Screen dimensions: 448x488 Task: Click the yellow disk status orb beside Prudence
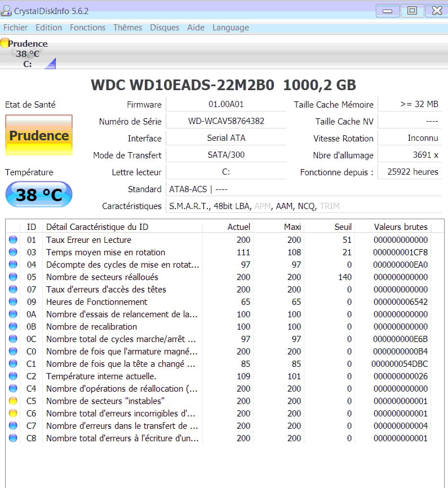click(x=5, y=43)
